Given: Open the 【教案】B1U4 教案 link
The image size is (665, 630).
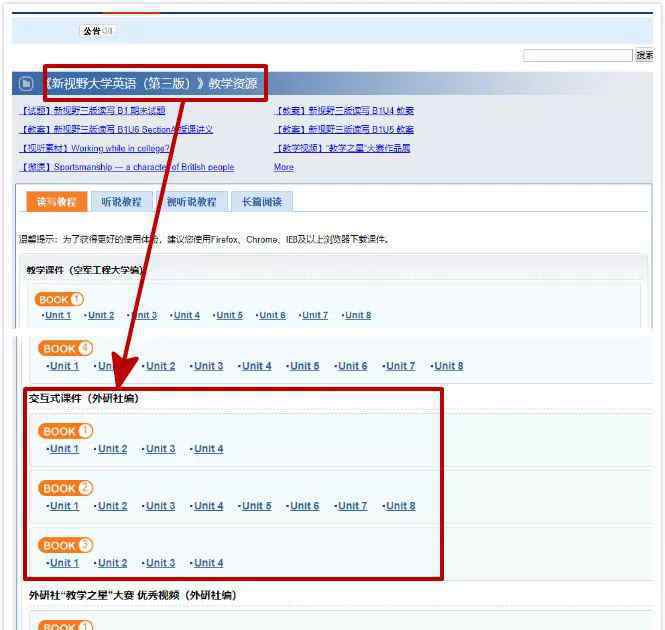Looking at the screenshot, I should pyautogui.click(x=344, y=111).
